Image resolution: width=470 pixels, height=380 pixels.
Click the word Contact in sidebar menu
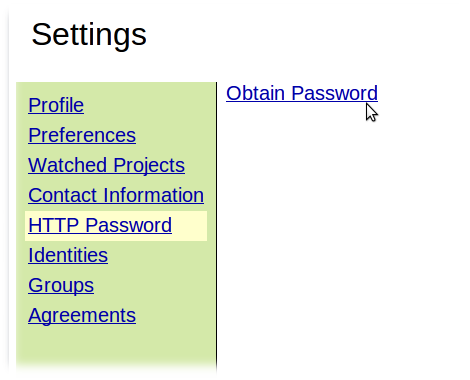(x=63, y=195)
